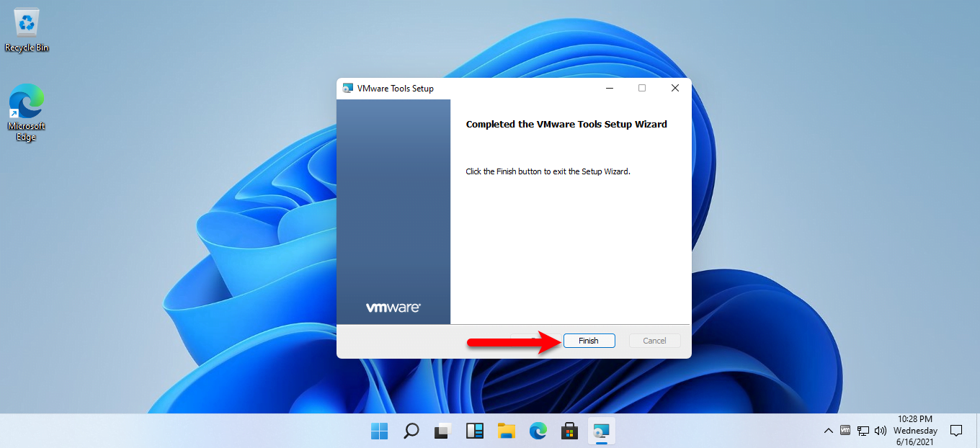Close the VMware Tools Setup window
Viewport: 980px width, 448px height.
coord(675,88)
